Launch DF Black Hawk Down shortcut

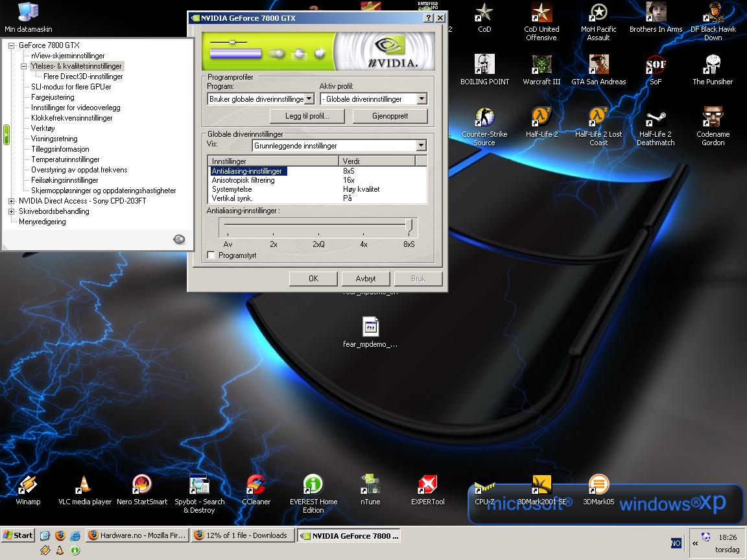tap(713, 21)
